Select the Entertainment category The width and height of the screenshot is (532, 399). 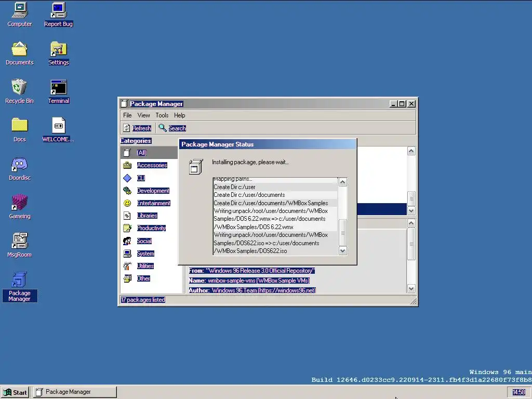pyautogui.click(x=149, y=203)
